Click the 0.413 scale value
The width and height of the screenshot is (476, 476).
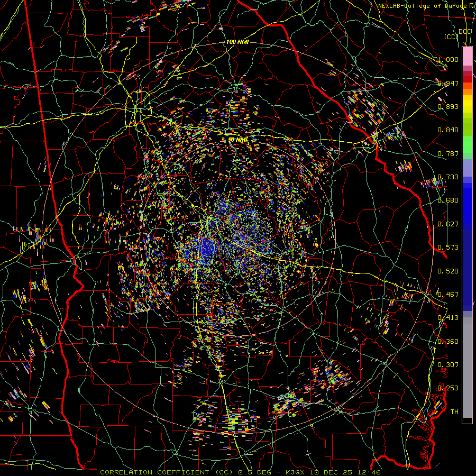[448, 318]
